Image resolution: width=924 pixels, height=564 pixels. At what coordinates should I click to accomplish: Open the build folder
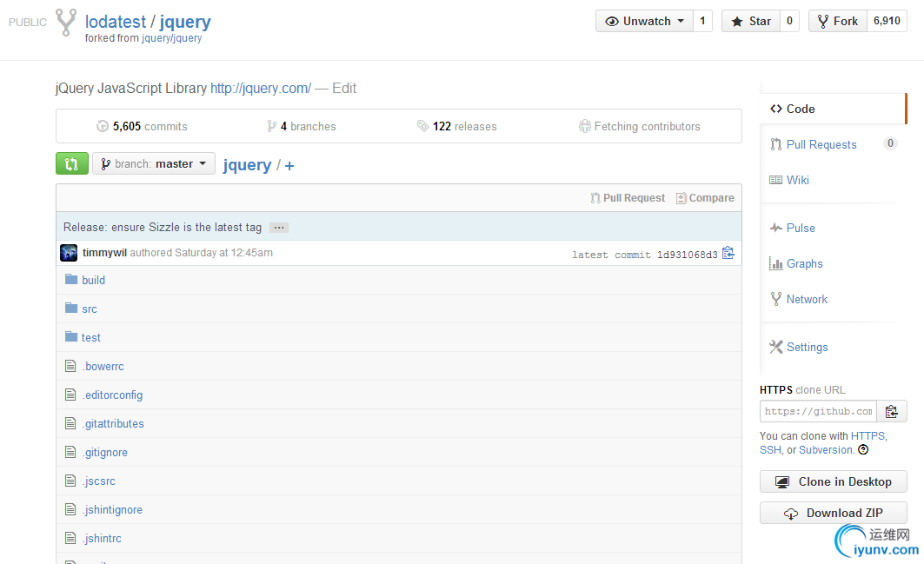(x=93, y=280)
